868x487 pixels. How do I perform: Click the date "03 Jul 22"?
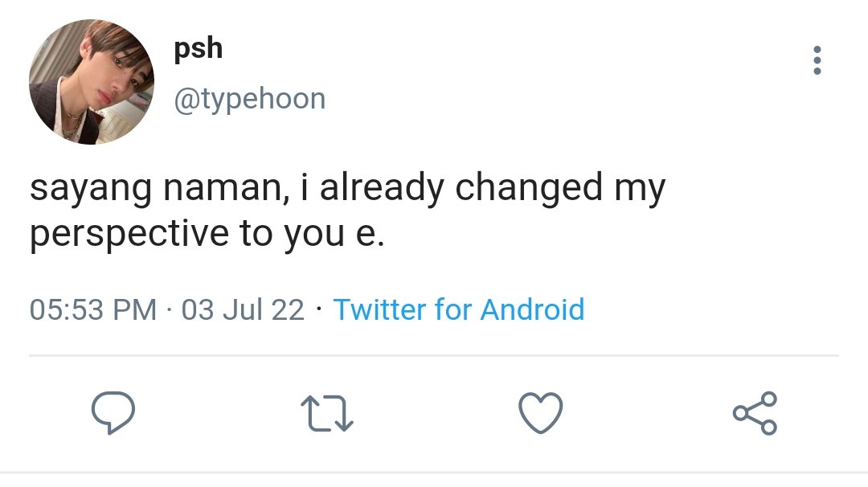pos(243,309)
